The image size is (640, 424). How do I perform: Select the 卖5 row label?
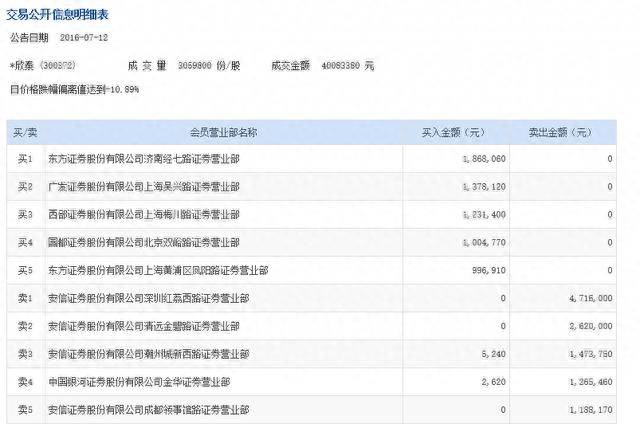[25, 410]
